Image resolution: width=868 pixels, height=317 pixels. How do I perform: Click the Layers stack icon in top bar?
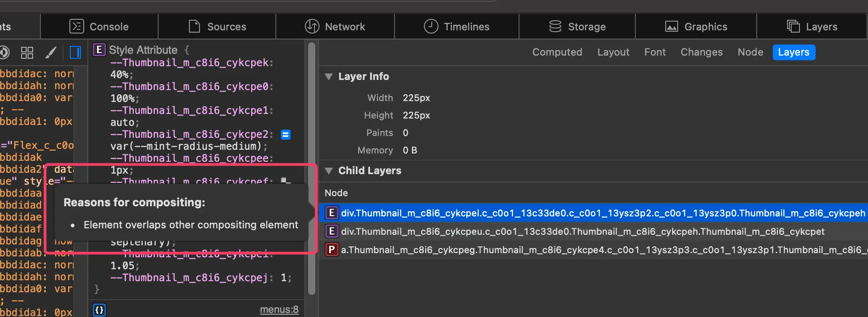tap(793, 27)
